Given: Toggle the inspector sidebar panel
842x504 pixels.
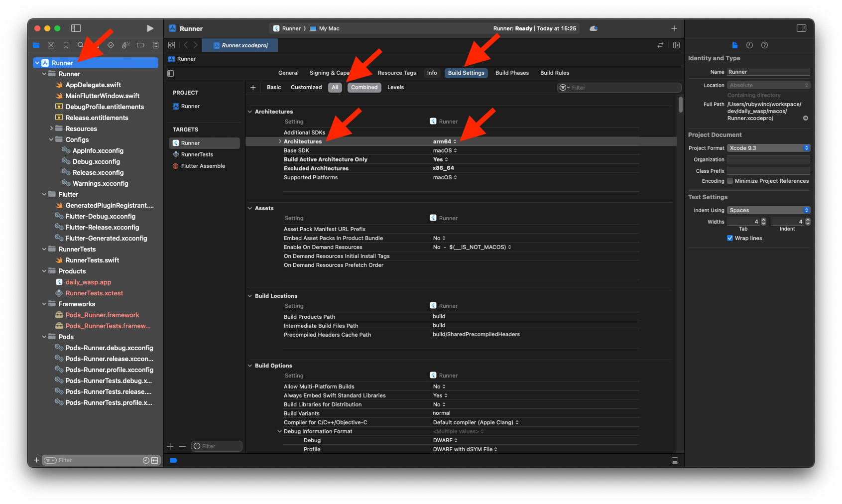Looking at the screenshot, I should [802, 28].
